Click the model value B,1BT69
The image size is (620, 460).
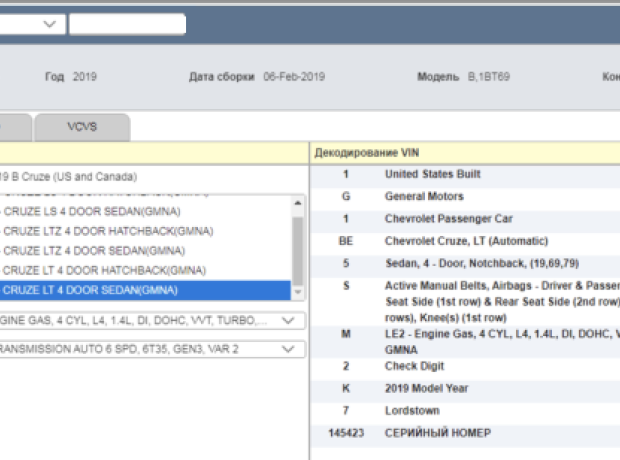[x=489, y=77]
